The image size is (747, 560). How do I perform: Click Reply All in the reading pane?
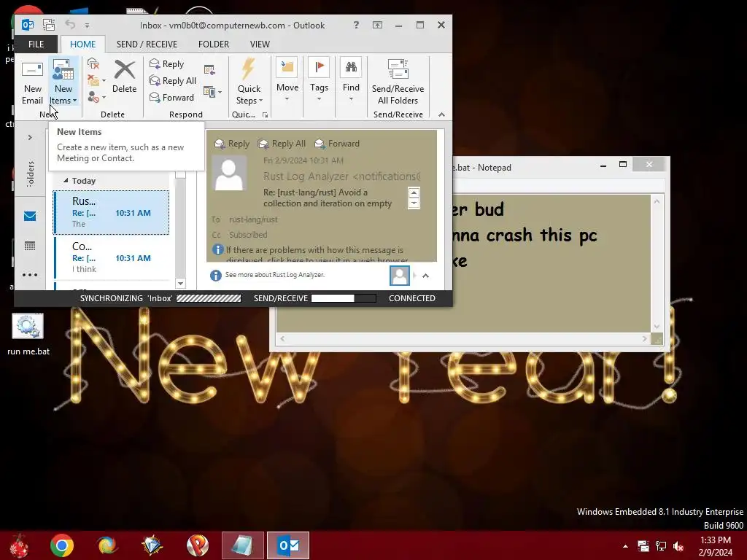(282, 144)
